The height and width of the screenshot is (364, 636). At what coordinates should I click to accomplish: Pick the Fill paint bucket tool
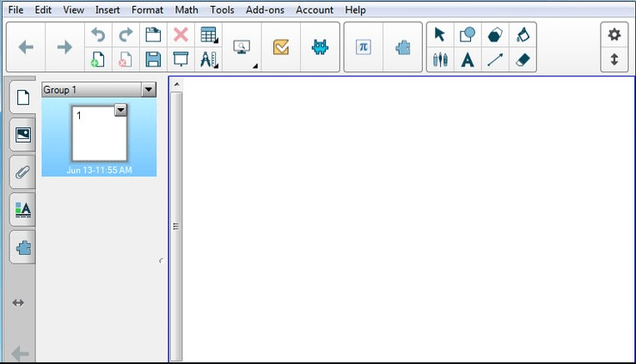pos(523,34)
